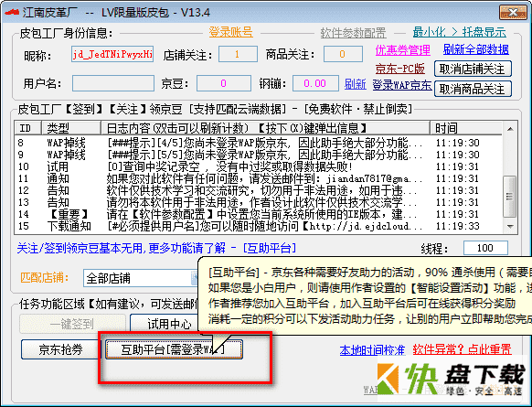Select log row 15 下载通知
This screenshot has width=532, height=407.
pyautogui.click(x=258, y=226)
